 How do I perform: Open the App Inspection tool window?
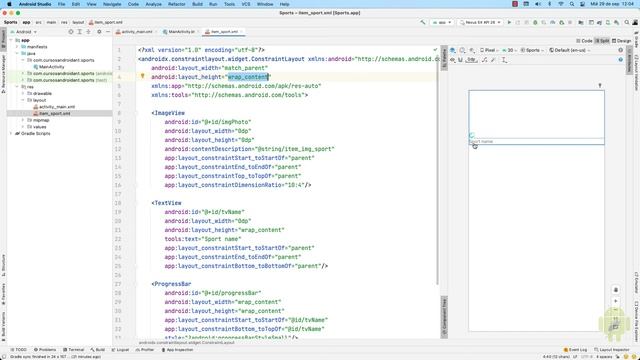[178, 350]
